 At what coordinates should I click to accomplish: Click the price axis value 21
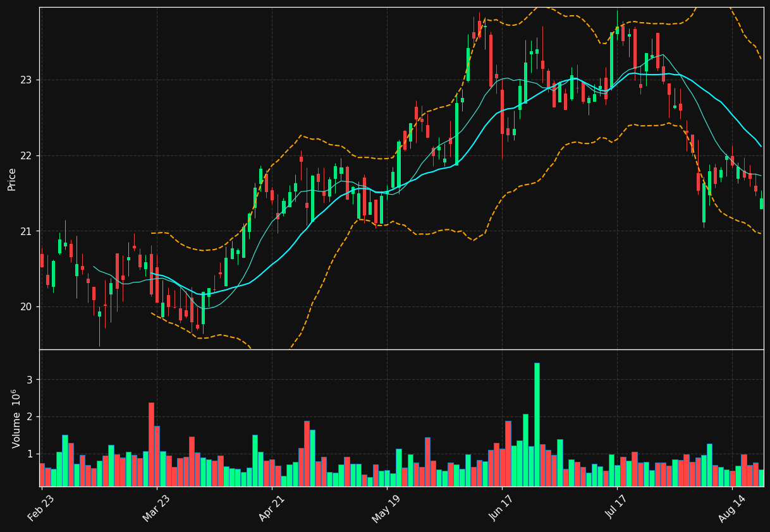point(27,231)
